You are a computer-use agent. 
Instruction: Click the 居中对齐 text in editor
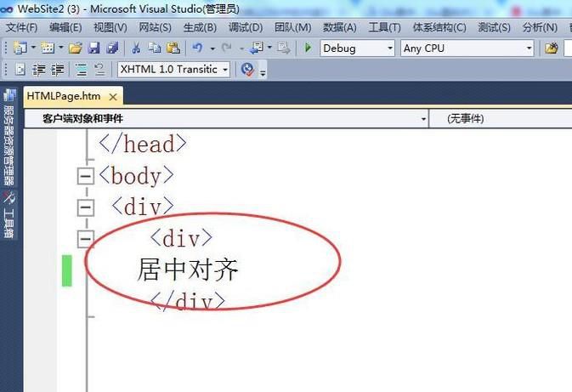(188, 270)
